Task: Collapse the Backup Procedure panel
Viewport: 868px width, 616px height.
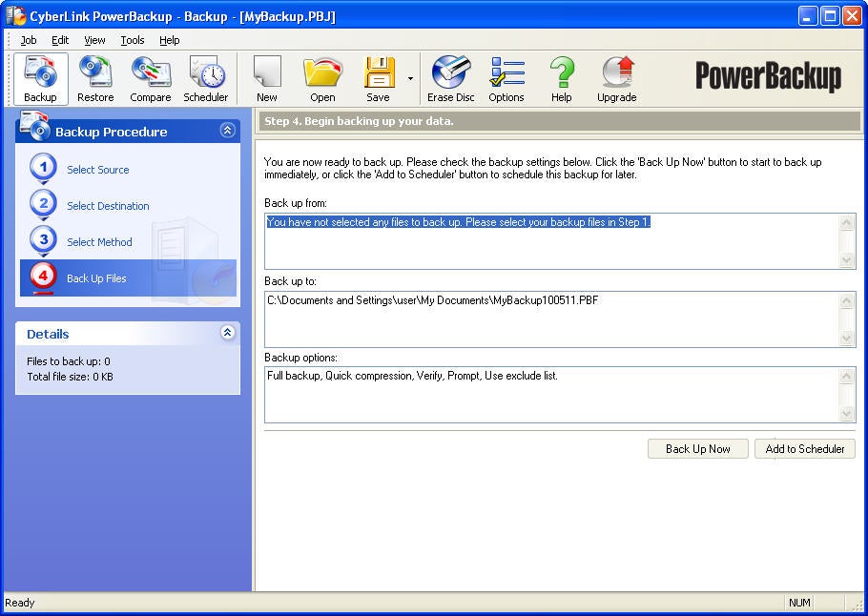Action: 228,130
